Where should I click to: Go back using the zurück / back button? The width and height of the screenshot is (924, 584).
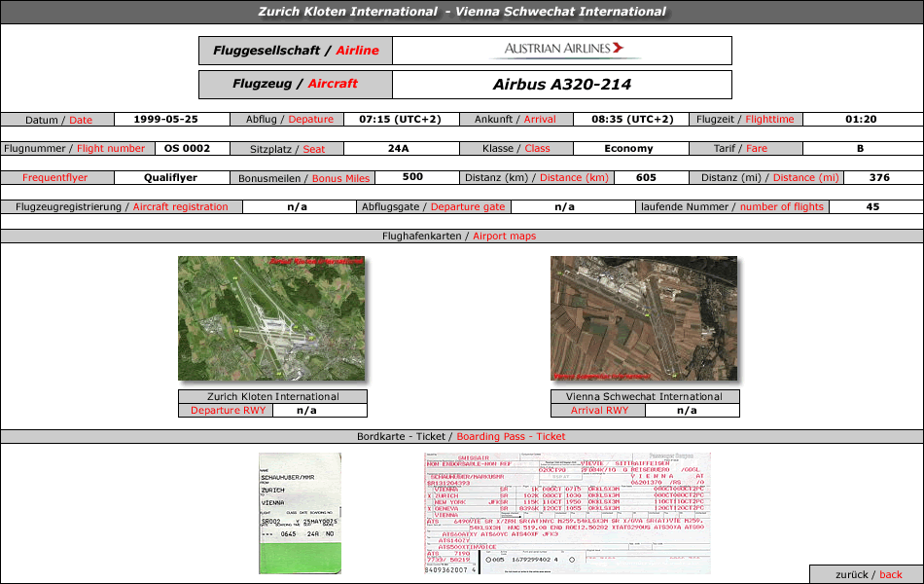pos(867,574)
